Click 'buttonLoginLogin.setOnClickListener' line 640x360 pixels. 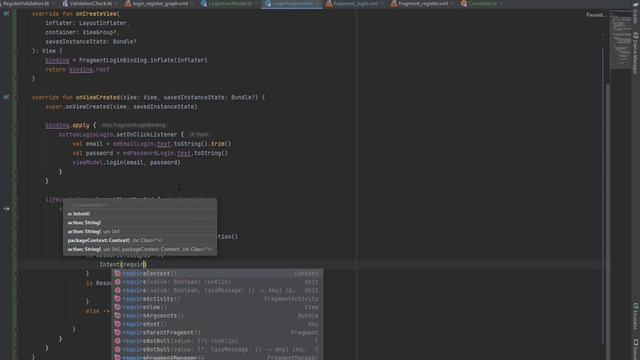coord(121,135)
